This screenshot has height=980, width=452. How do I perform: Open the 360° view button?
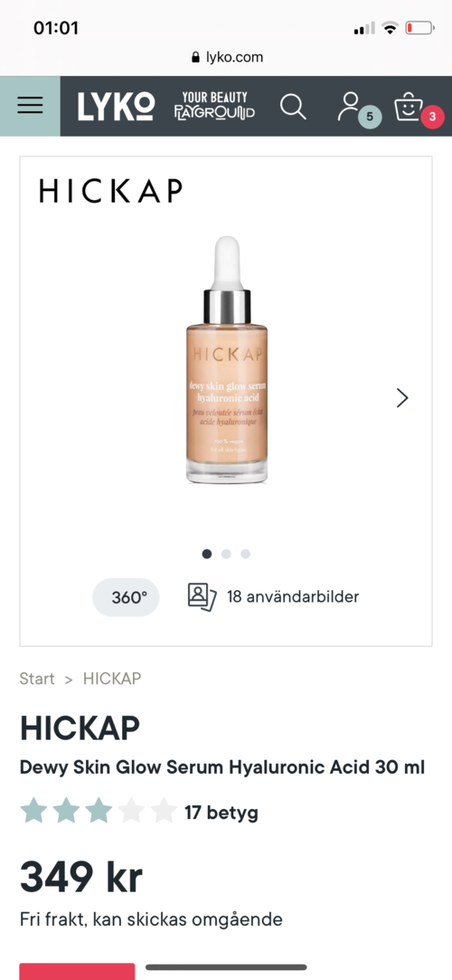click(x=127, y=597)
